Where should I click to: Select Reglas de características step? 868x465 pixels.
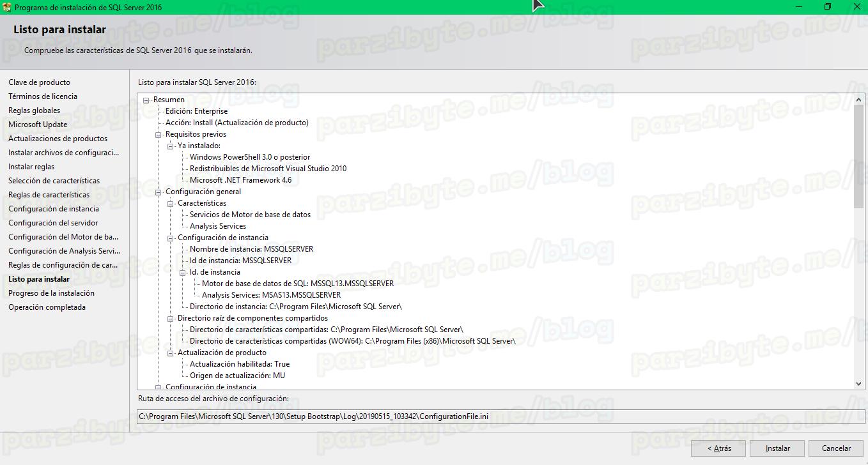pyautogui.click(x=49, y=195)
